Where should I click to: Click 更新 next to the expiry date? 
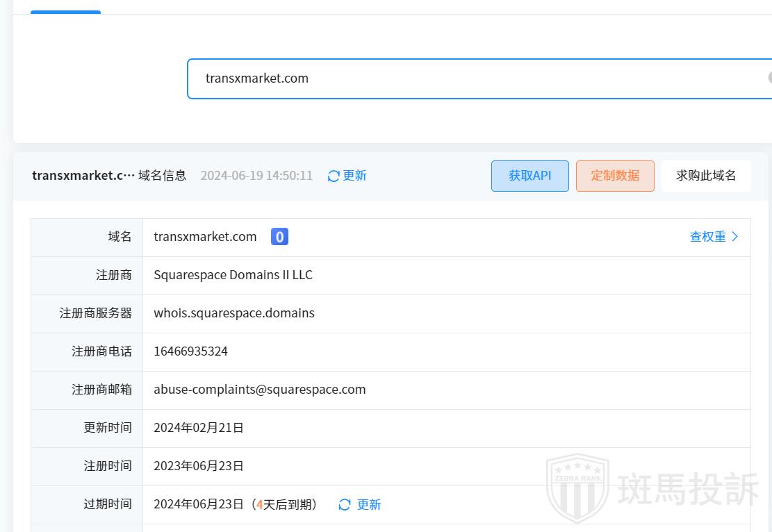tap(369, 505)
